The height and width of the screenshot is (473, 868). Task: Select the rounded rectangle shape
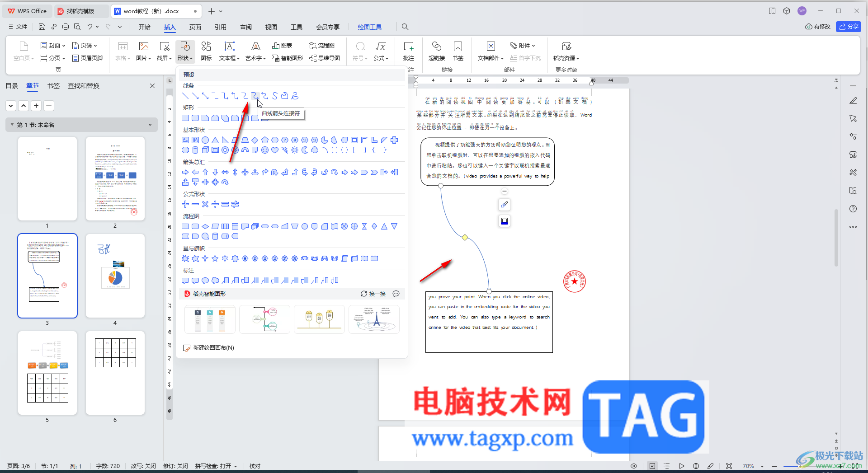pyautogui.click(x=195, y=118)
